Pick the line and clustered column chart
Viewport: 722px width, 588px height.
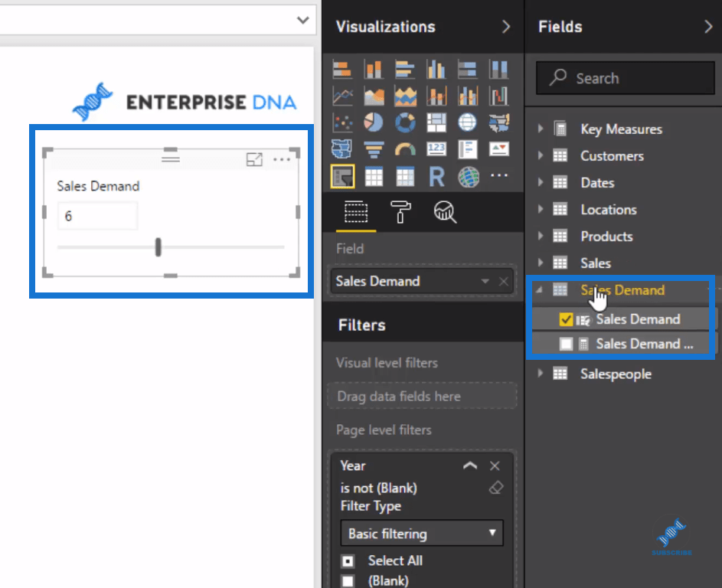click(467, 96)
